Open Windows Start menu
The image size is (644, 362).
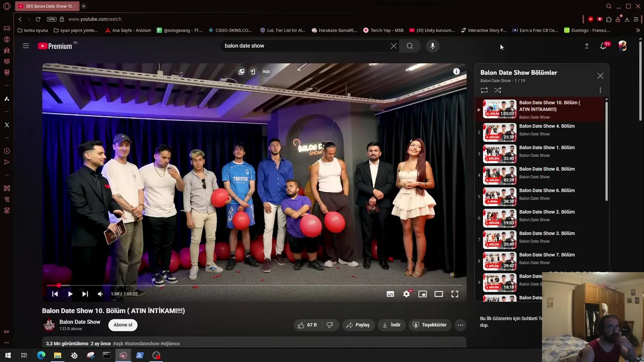(x=8, y=355)
